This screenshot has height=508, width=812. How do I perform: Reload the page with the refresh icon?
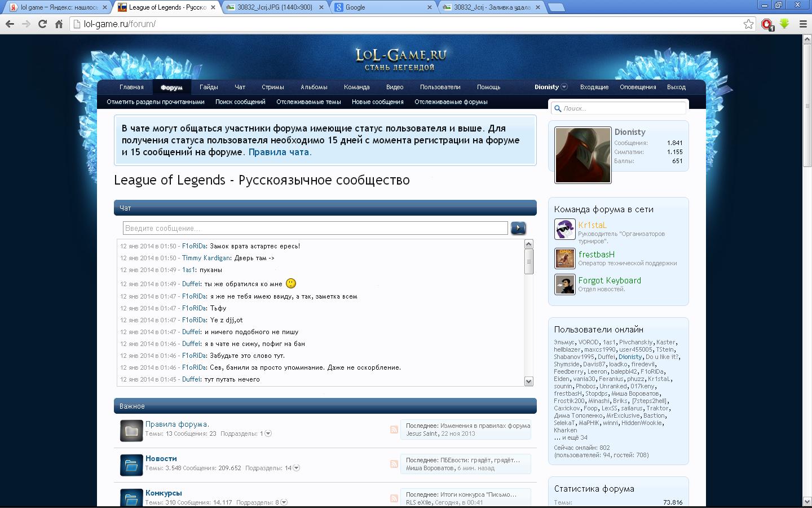point(42,24)
